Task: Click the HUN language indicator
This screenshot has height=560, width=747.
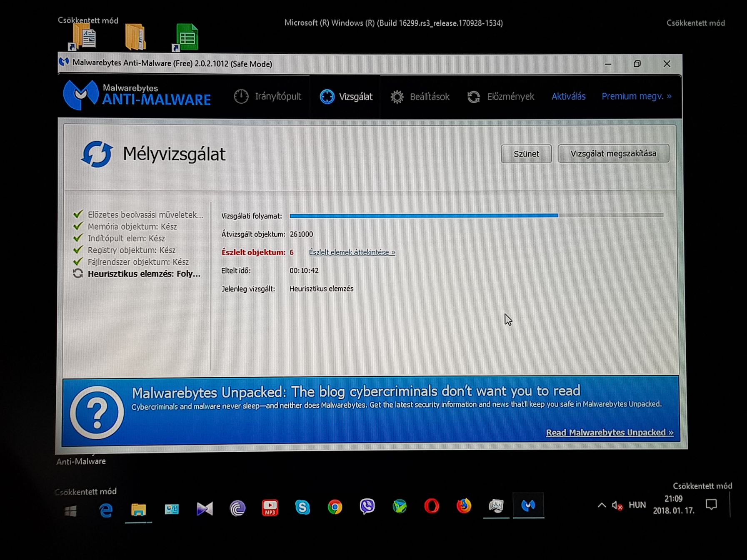Action: coord(637,505)
